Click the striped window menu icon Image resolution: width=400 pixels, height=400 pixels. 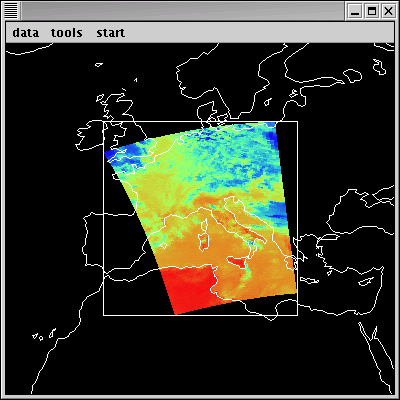tap(11, 11)
